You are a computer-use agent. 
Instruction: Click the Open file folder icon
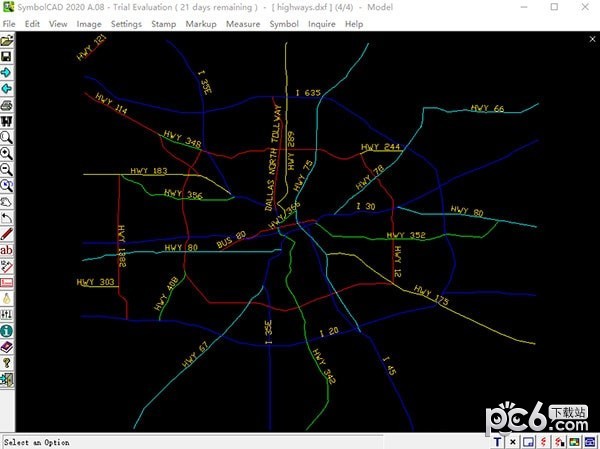click(7, 41)
